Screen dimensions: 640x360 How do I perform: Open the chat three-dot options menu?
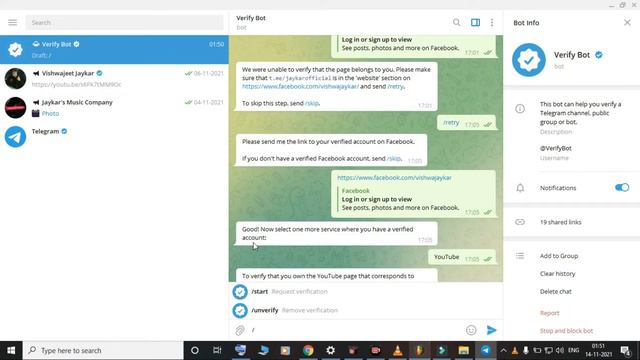[492, 22]
